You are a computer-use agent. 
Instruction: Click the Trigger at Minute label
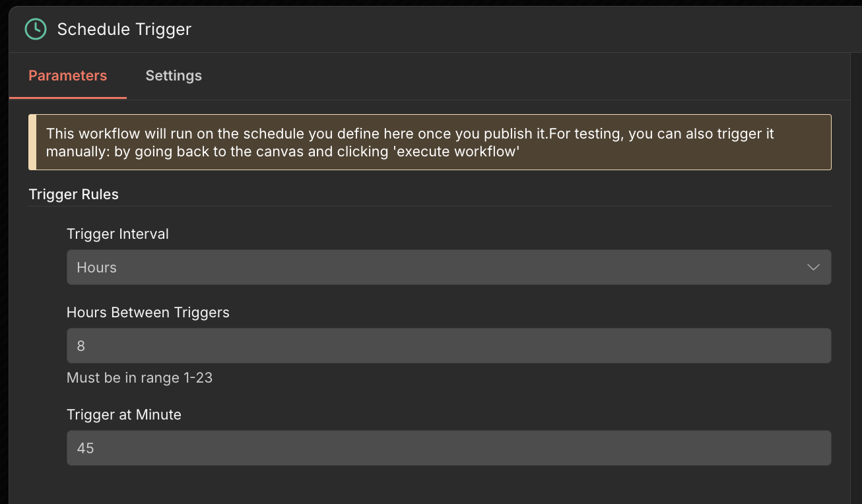[124, 415]
